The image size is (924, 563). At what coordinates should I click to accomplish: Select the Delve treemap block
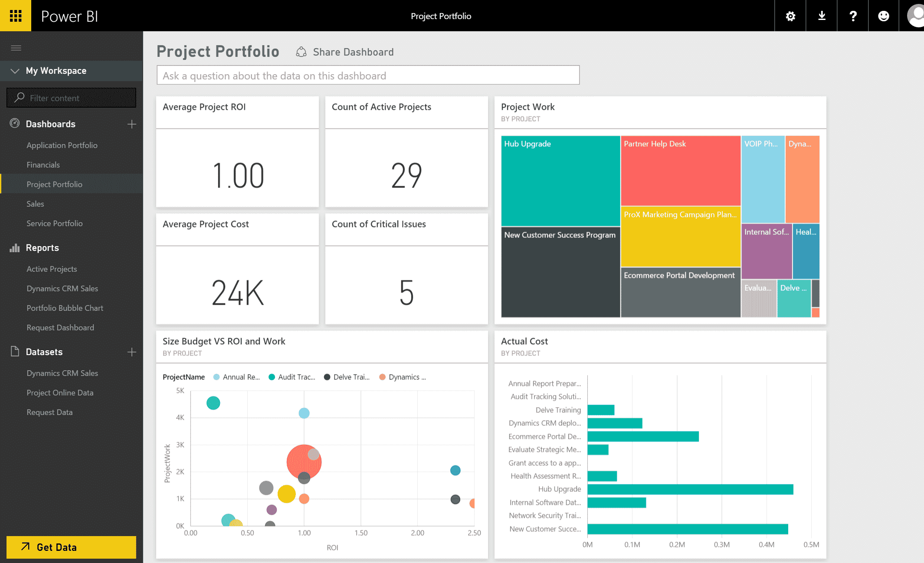click(794, 299)
